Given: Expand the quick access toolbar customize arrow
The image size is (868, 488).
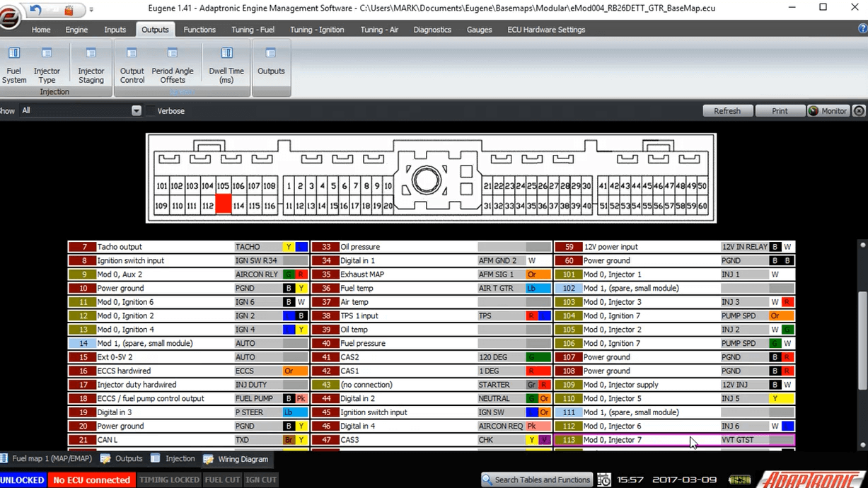Looking at the screenshot, I should pyautogui.click(x=91, y=11).
